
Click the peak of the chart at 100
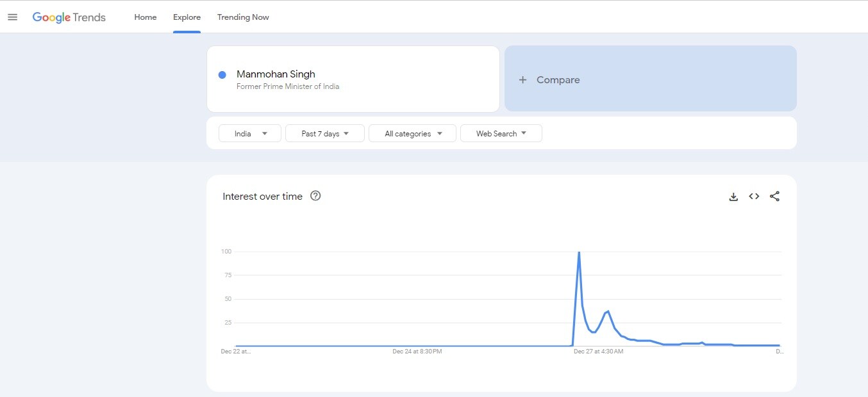(x=579, y=252)
